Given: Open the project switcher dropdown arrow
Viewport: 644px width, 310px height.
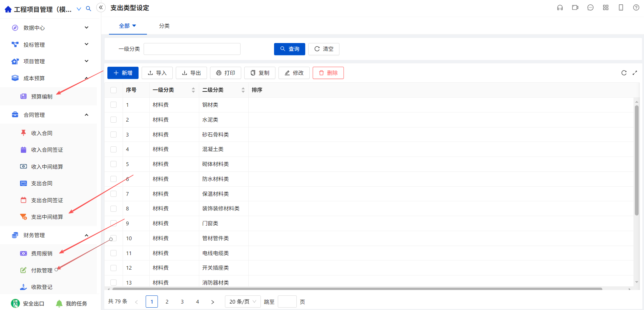Looking at the screenshot, I should click(x=79, y=9).
